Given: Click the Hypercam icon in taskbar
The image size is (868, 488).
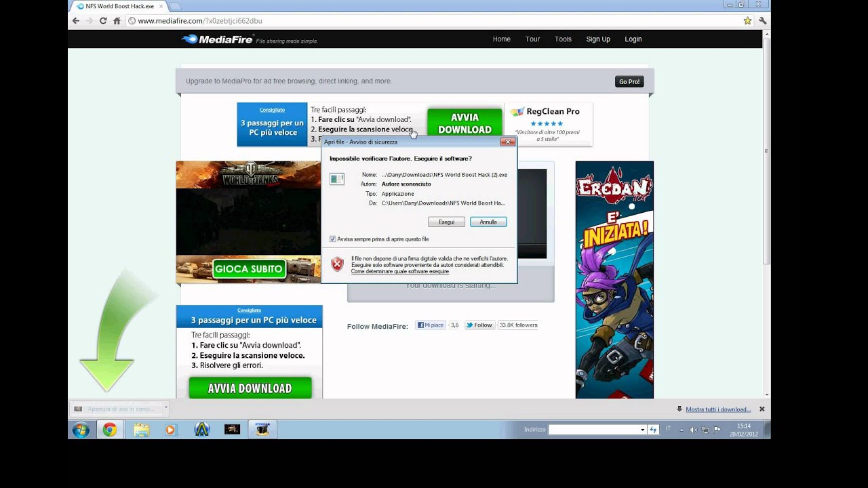Looking at the screenshot, I should pyautogui.click(x=262, y=430).
